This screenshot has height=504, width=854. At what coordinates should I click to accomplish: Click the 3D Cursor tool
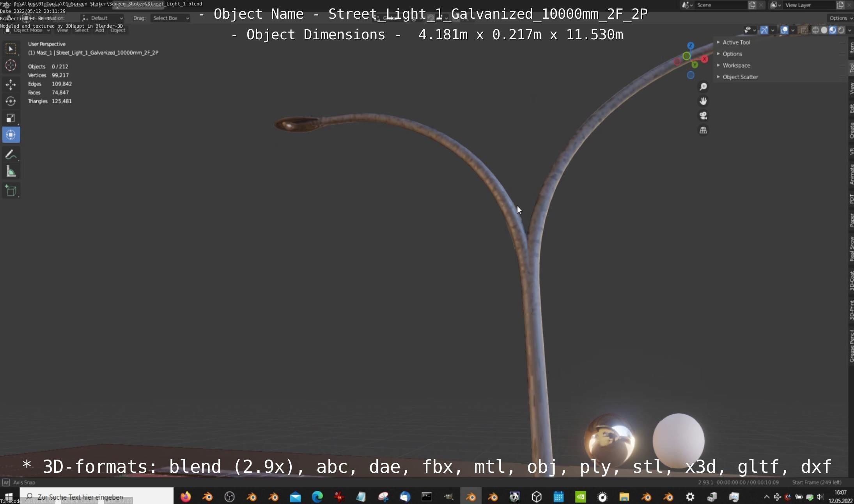tap(11, 65)
